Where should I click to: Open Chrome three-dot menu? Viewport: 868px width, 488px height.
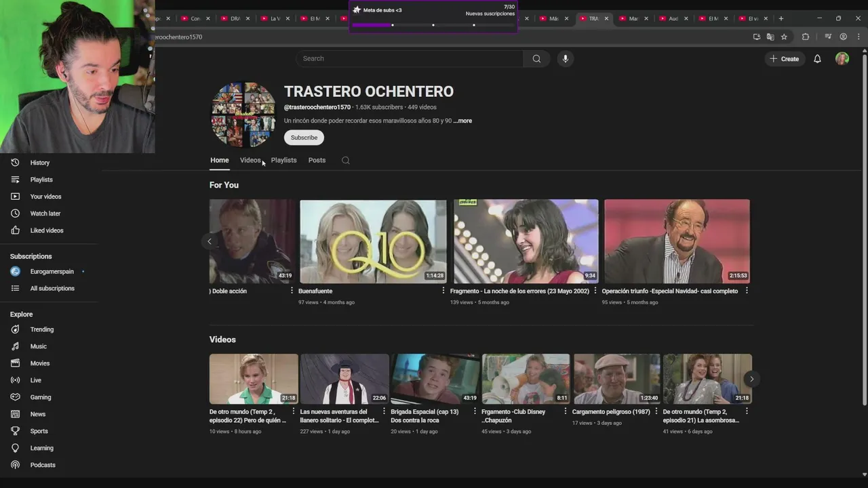[858, 37]
